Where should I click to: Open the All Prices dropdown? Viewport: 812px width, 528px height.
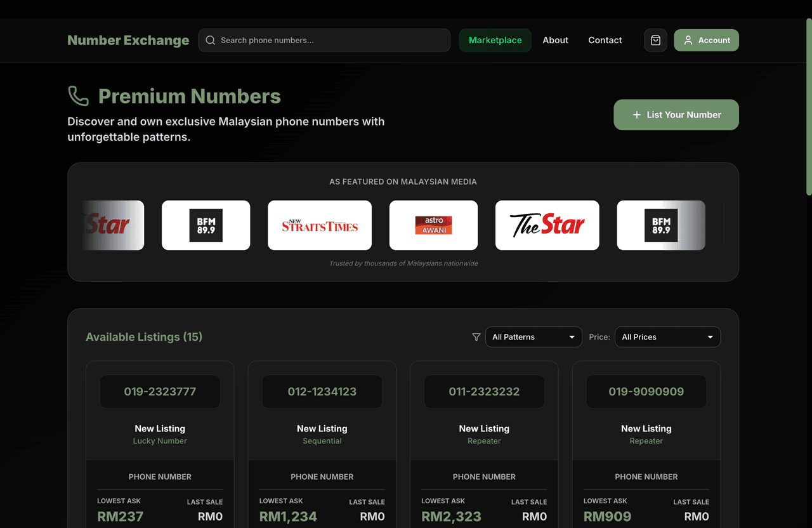point(667,337)
